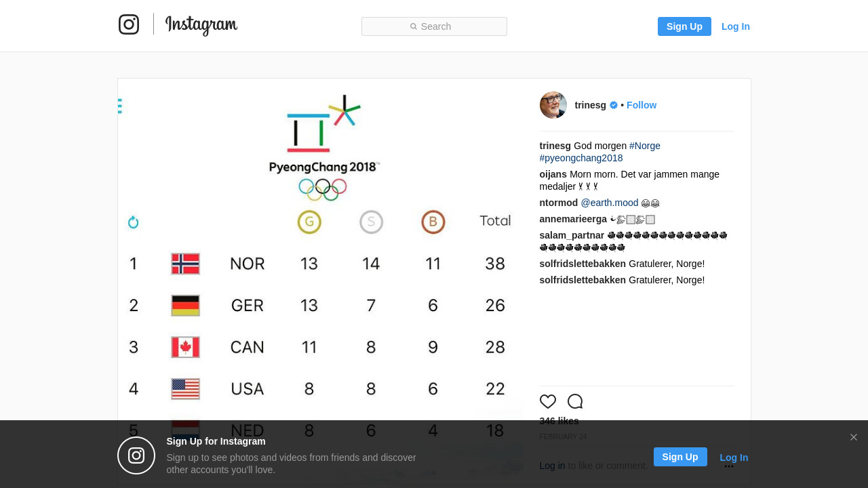Open the #Norge hashtag
Screen dimensions: 868x488
[645, 146]
